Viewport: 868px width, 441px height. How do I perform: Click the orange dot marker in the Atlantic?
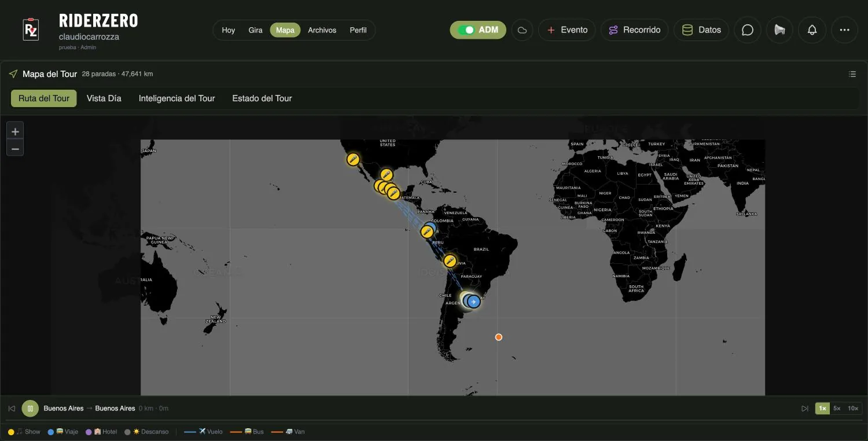(x=499, y=337)
